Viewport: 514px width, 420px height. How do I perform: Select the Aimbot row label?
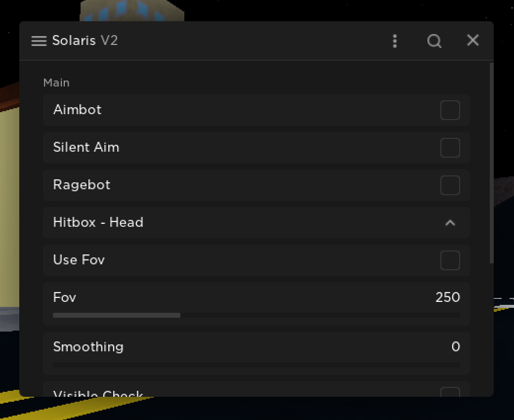pos(77,110)
